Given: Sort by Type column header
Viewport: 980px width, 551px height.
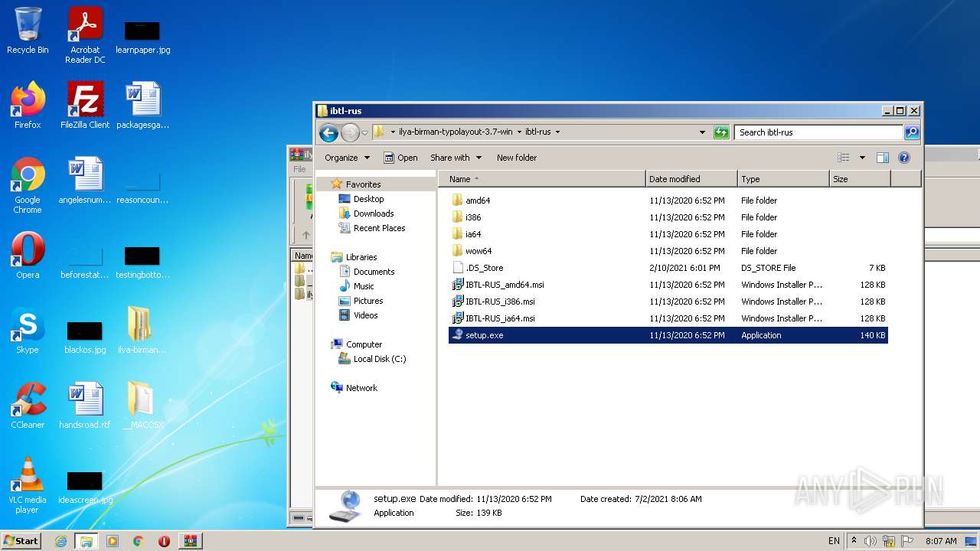Looking at the screenshot, I should coord(783,179).
